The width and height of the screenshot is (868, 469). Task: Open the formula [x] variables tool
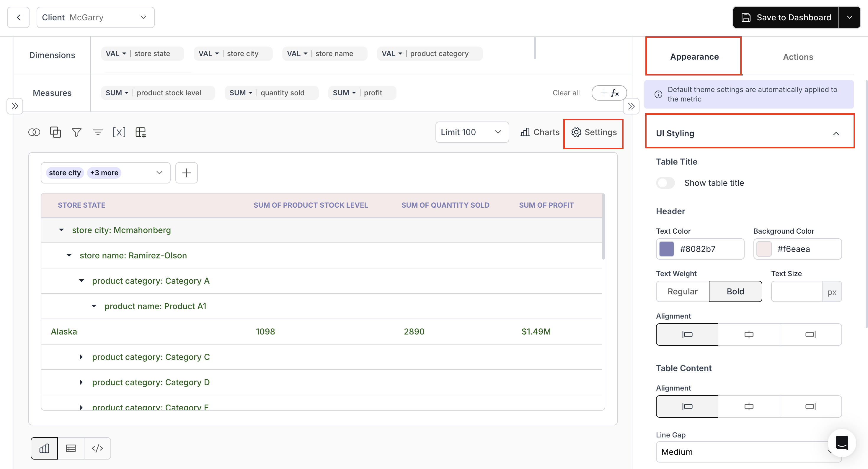pos(119,132)
